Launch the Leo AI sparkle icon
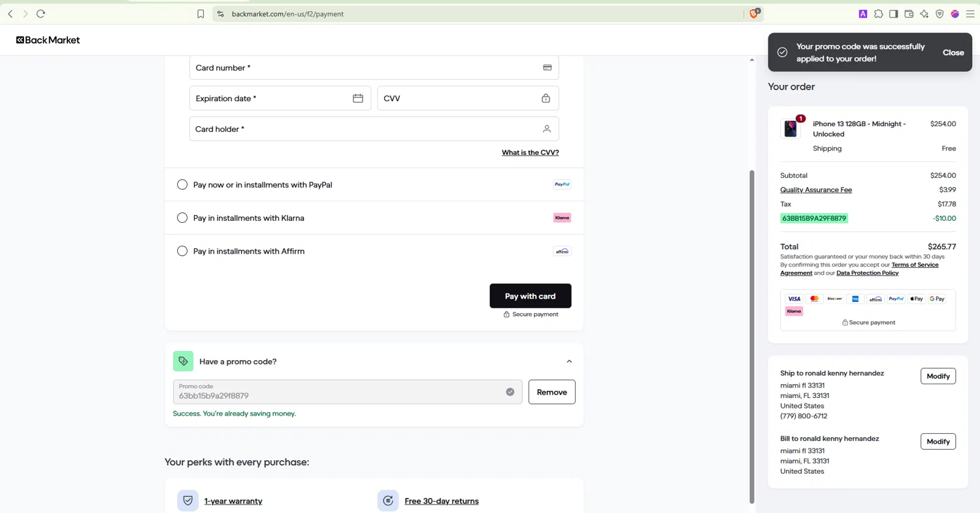The height and width of the screenshot is (513, 980). (924, 14)
